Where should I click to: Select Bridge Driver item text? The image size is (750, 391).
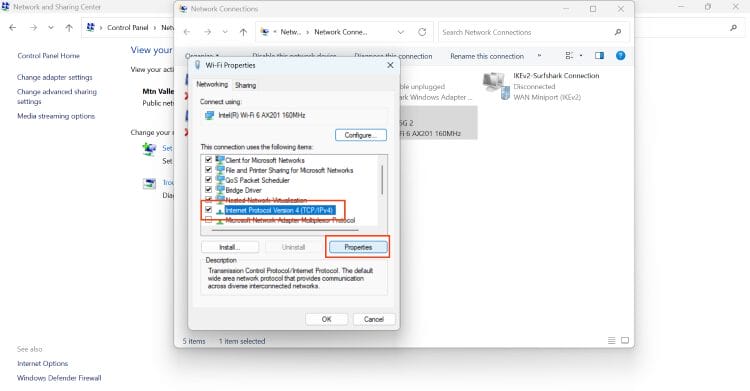pos(243,190)
